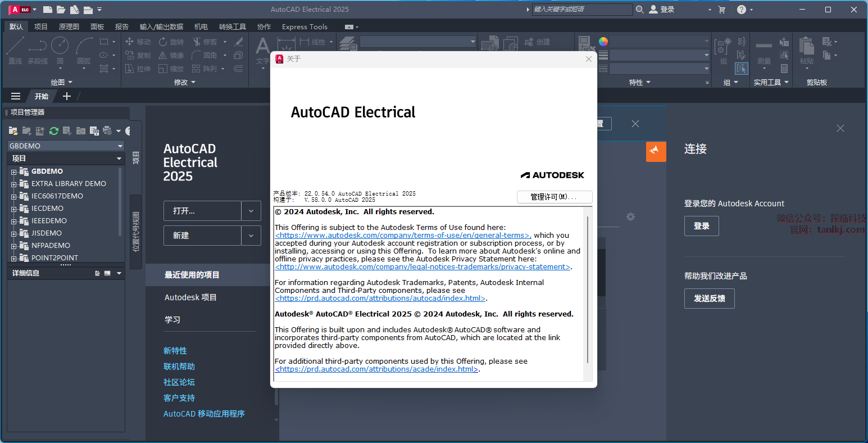Screen dimensions: 868x443
Task: Open the dropdown arrow next to 新建 button
Action: coord(251,236)
